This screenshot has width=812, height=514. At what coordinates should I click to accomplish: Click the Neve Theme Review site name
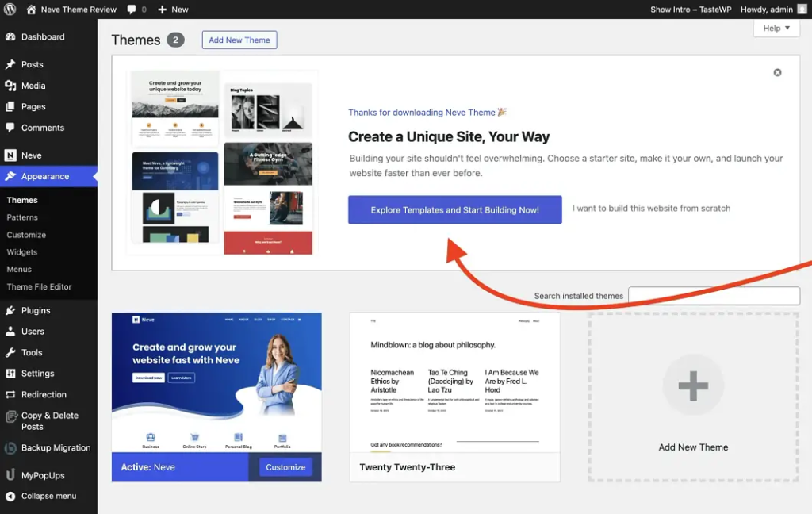tap(79, 10)
